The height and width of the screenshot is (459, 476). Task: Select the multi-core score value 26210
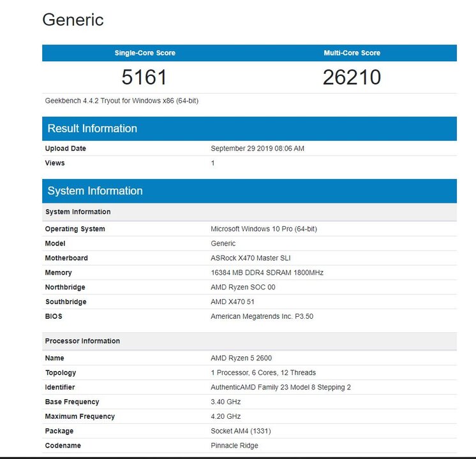pos(352,77)
